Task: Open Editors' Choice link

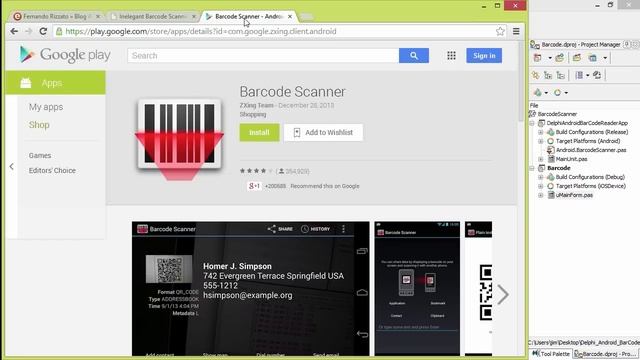Action: 52,171
